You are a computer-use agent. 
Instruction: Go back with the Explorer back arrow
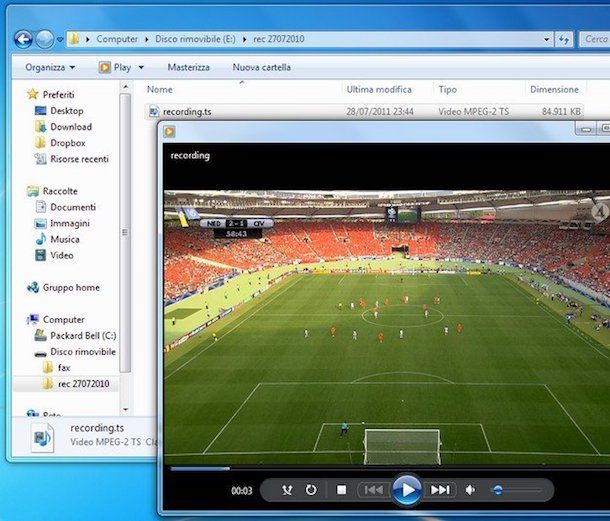23,39
